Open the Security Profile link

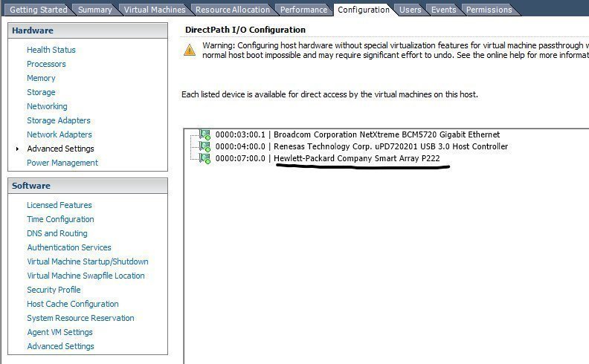pyautogui.click(x=54, y=290)
